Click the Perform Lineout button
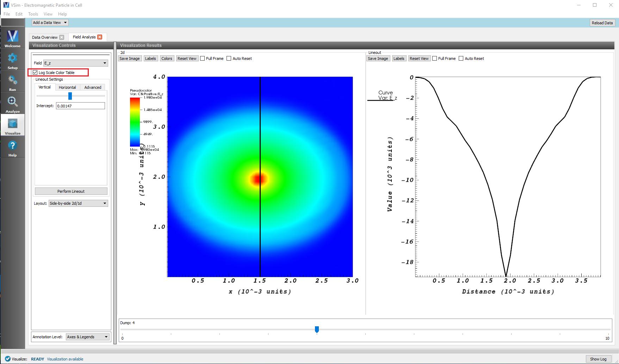Screen dimensions: 619x364 coord(71,191)
